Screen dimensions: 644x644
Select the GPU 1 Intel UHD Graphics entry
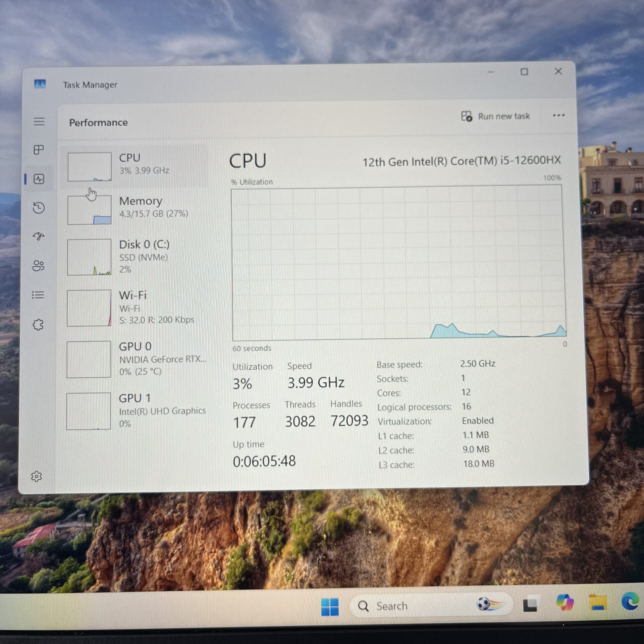tap(134, 411)
